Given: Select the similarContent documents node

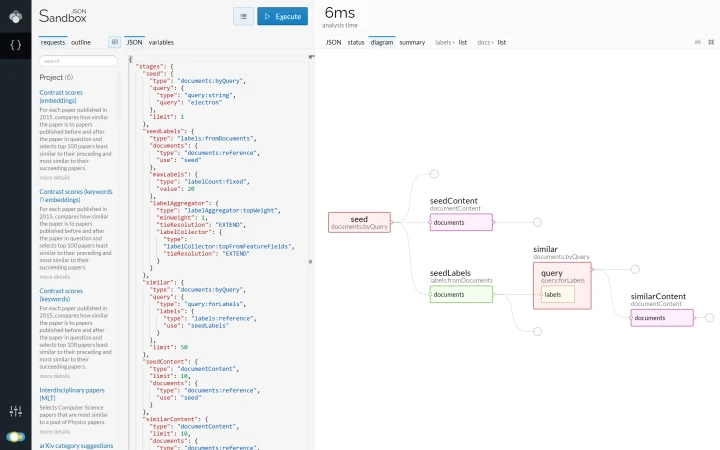Looking at the screenshot, I should pyautogui.click(x=662, y=318).
